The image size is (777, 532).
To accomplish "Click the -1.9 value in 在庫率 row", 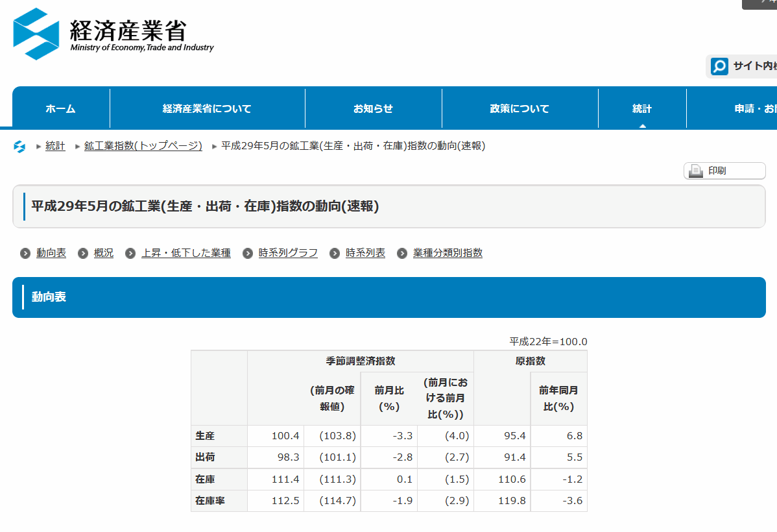I will [402, 501].
